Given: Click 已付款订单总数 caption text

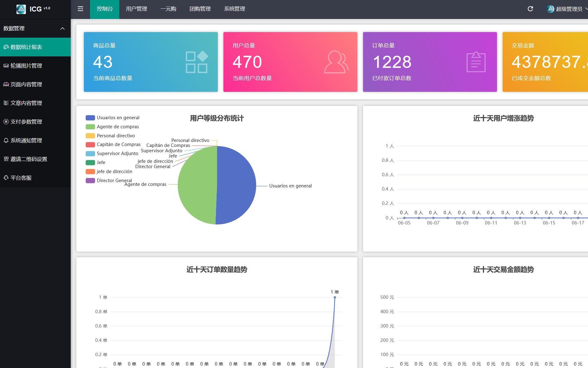Looking at the screenshot, I should tap(392, 78).
